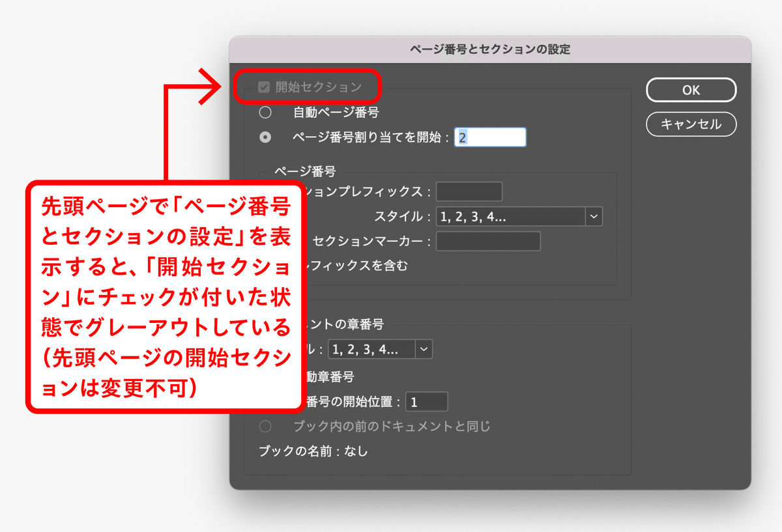Select ブック内の前のドキュメントと同じ radio button

pyautogui.click(x=265, y=427)
